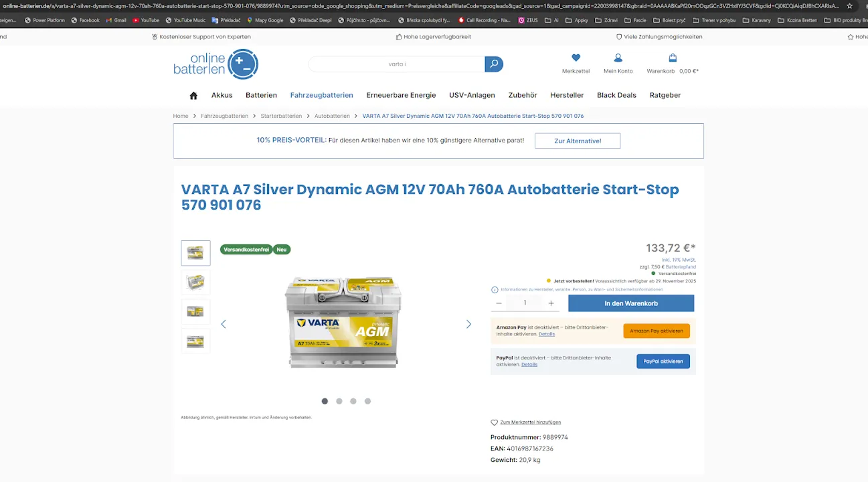
Task: Open the Hersteller menu
Action: pos(567,95)
